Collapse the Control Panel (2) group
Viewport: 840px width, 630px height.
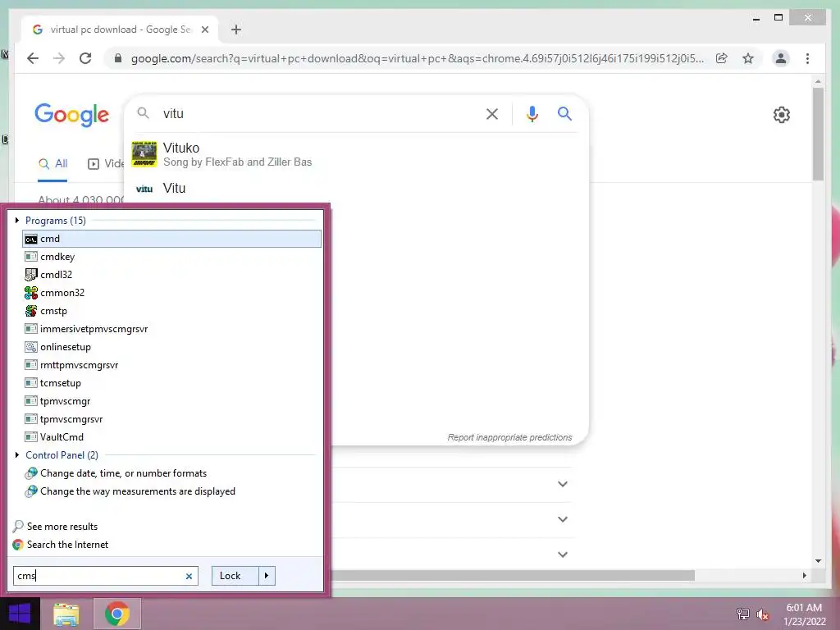[x=17, y=454]
